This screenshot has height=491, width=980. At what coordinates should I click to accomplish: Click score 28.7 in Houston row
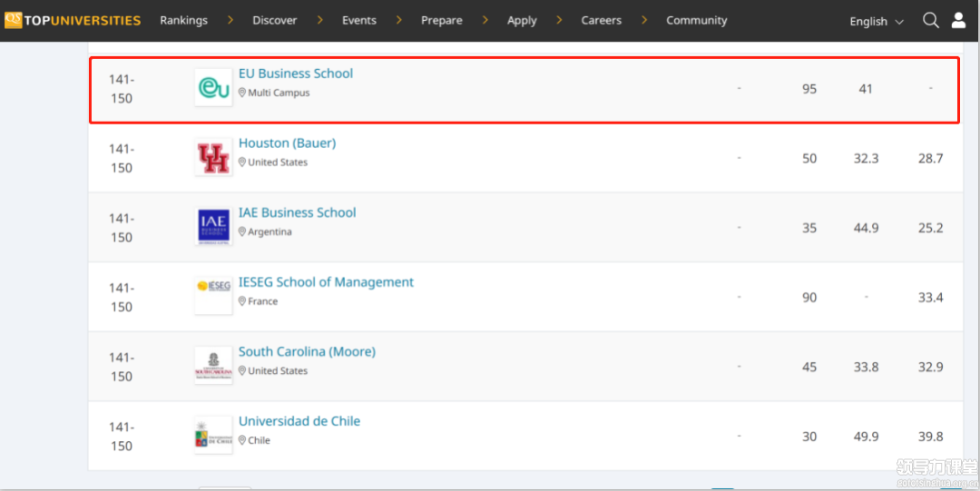tap(931, 158)
